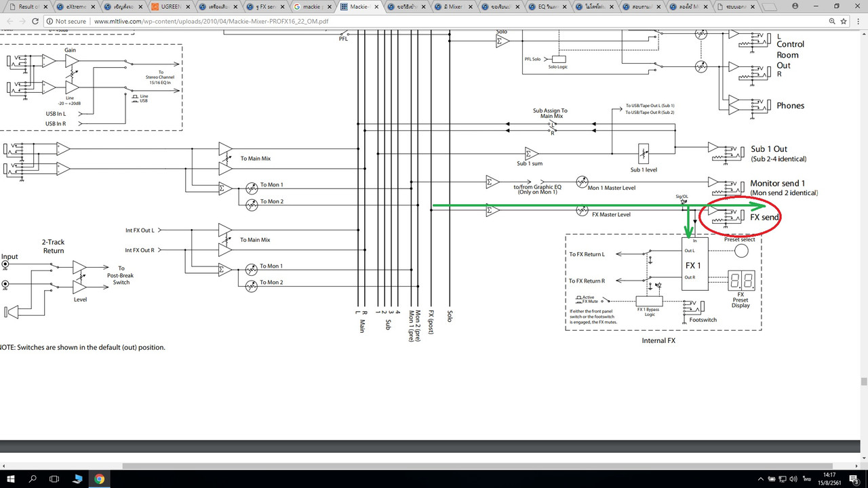Screen dimensions: 868x488
Task: Click the 'FX send' output label
Action: point(764,217)
